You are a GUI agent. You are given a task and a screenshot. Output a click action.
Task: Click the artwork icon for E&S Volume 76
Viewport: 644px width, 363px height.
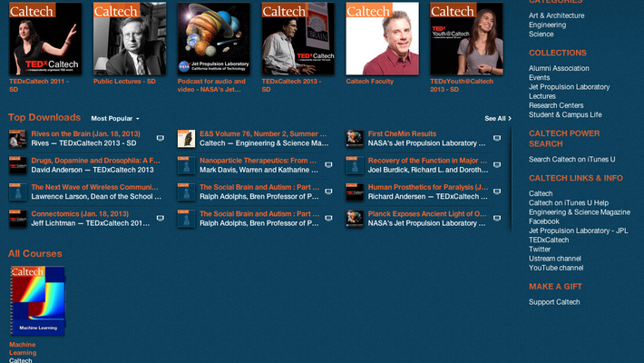[186, 139]
